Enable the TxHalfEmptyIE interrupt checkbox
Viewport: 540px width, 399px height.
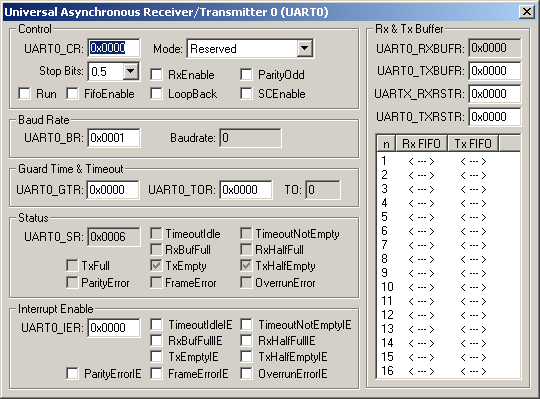[246, 357]
